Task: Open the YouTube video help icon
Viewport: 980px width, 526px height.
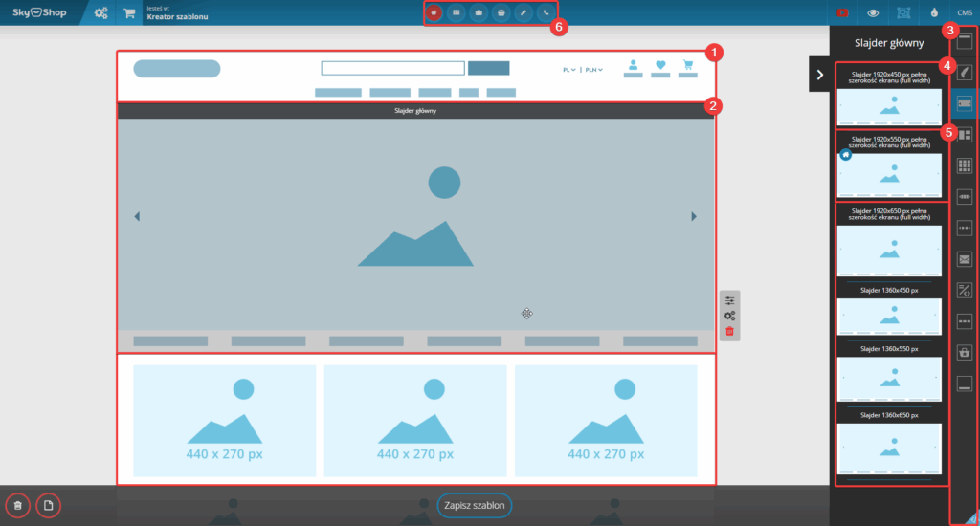Action: click(843, 13)
